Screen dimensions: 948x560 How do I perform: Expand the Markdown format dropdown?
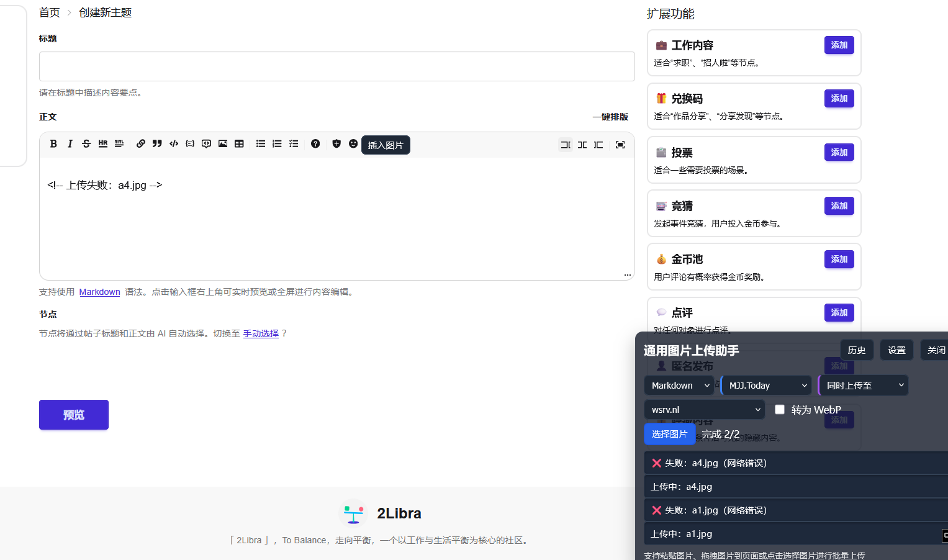point(679,386)
